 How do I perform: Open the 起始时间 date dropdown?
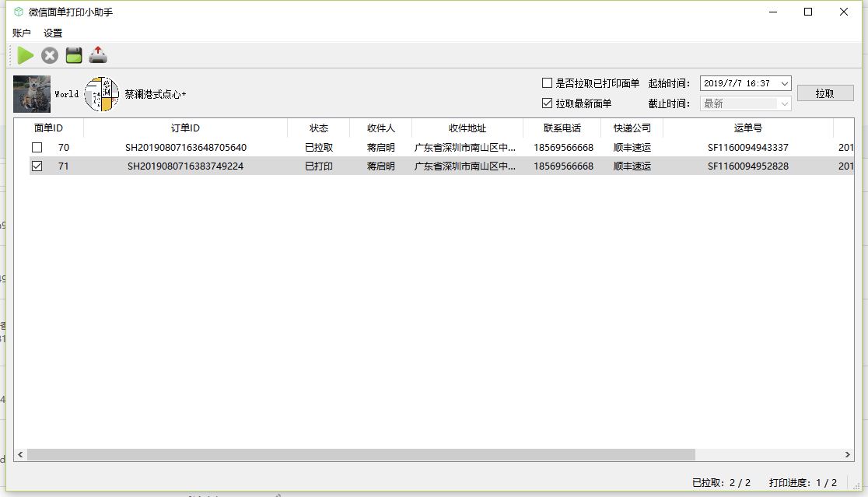click(785, 83)
